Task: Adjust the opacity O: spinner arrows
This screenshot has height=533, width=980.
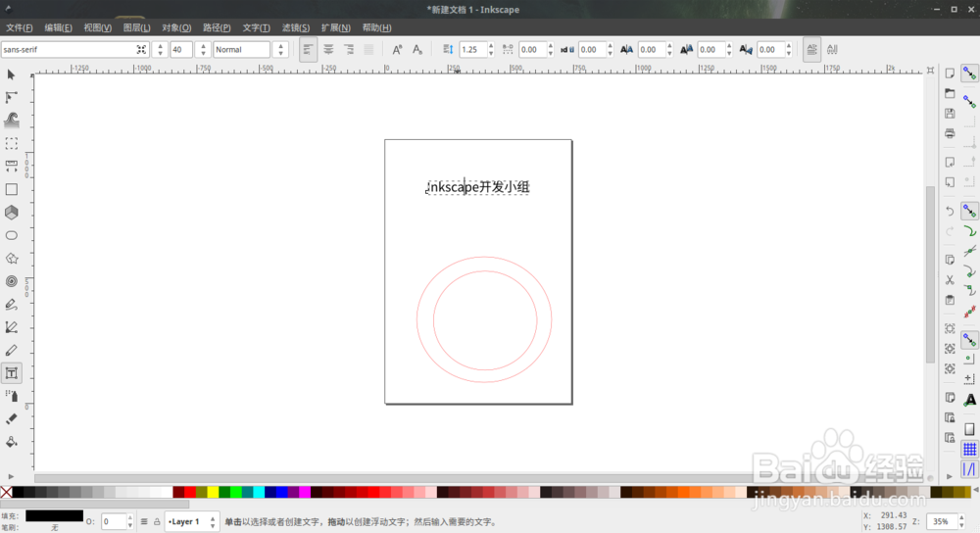Action: pyautogui.click(x=129, y=521)
